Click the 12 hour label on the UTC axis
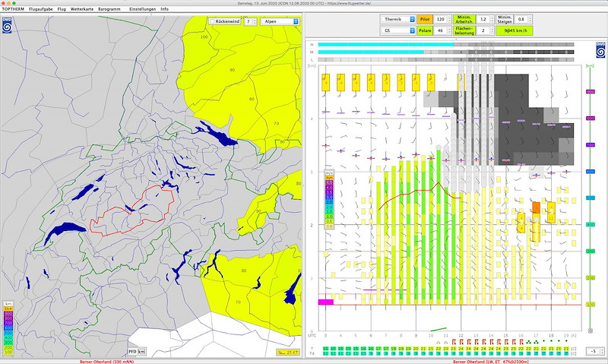Screen dimensions: 608x364 pos(461,335)
